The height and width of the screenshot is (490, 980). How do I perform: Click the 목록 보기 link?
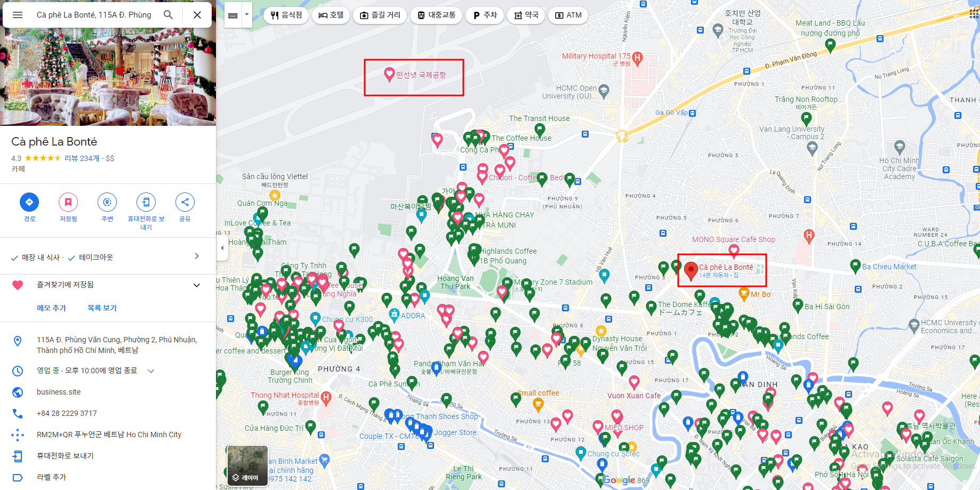(x=102, y=308)
